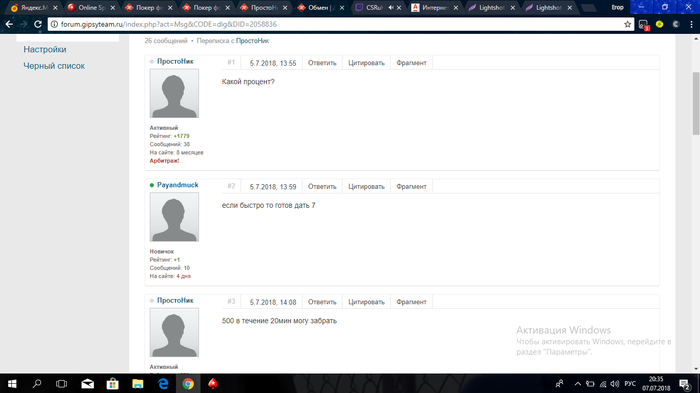
Task: Click Арбитраж! label under ПростоНик
Action: (x=164, y=161)
